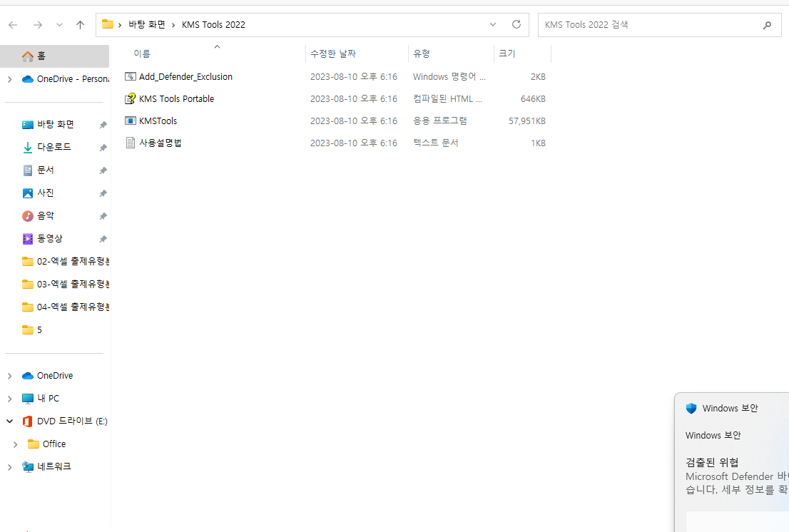Viewport: 789px width, 532px height.
Task: Open 네트워크 in navigation pane
Action: (47, 466)
